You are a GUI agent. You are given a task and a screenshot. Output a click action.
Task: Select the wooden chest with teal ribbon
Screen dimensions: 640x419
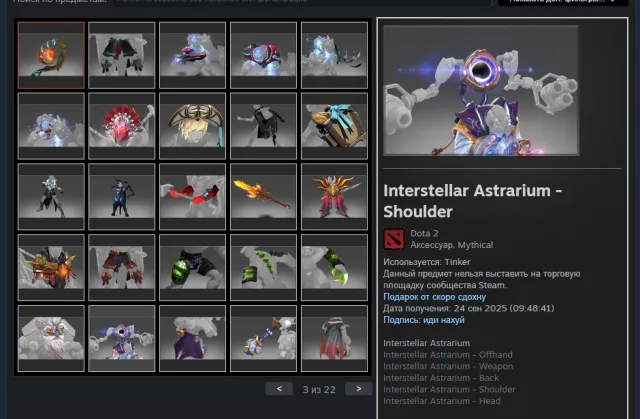point(334,126)
